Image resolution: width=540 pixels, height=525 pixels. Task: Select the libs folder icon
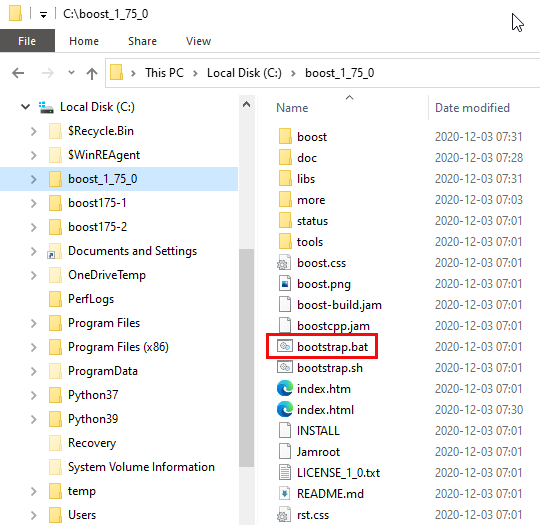click(285, 179)
